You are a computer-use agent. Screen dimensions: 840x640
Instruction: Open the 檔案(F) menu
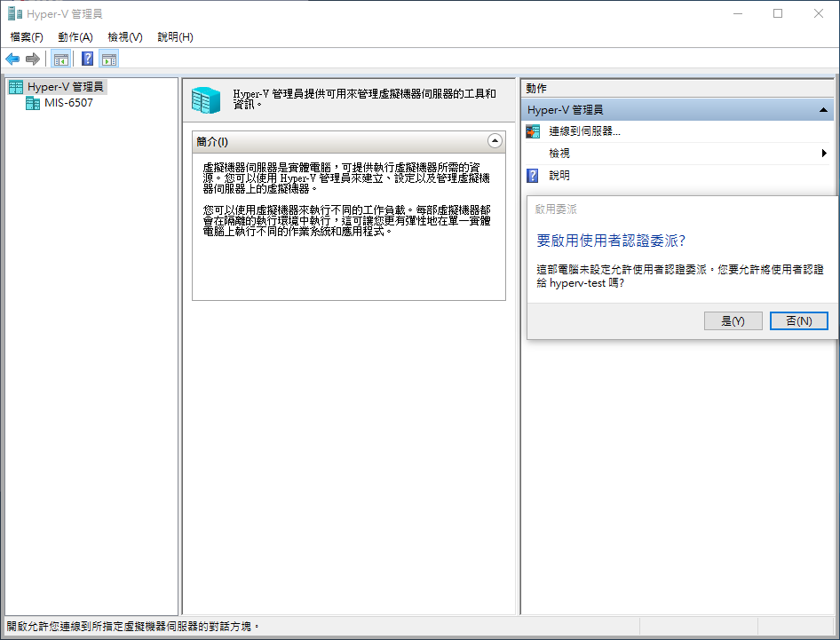point(27,37)
